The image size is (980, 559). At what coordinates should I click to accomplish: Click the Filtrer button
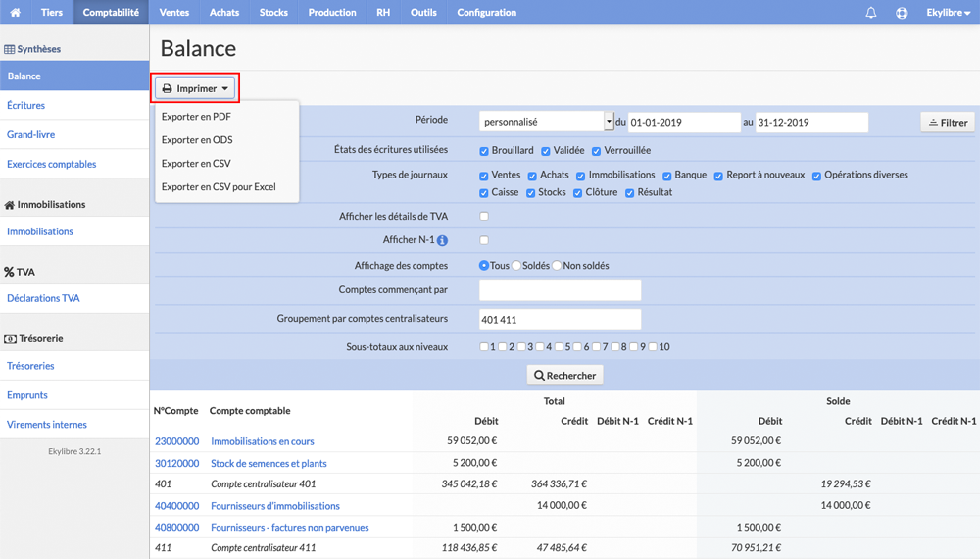(948, 122)
